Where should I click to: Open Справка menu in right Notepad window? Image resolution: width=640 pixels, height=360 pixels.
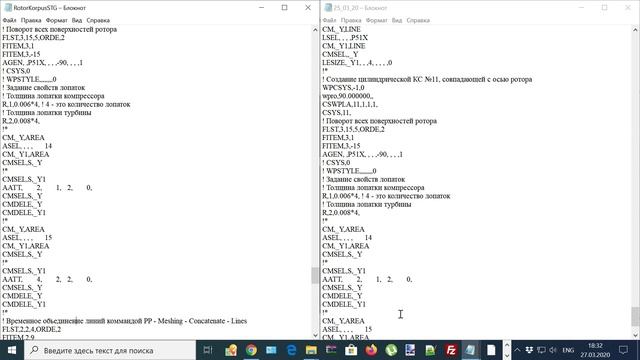(x=418, y=20)
